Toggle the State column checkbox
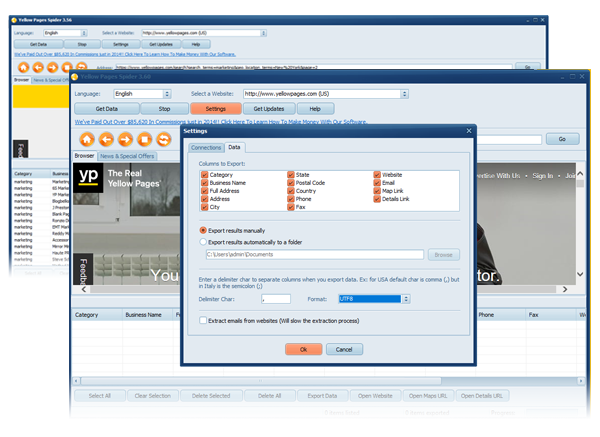The width and height of the screenshot is (600, 437). pos(291,175)
